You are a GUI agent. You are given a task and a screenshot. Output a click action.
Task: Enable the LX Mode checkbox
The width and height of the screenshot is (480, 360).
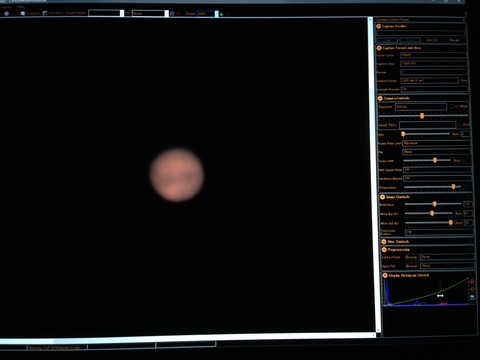point(452,106)
